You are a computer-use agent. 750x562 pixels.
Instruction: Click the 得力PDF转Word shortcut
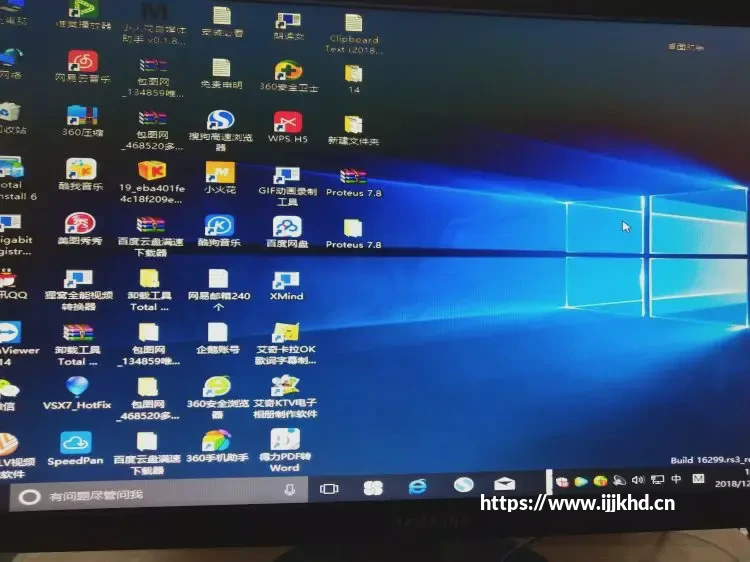(285, 450)
